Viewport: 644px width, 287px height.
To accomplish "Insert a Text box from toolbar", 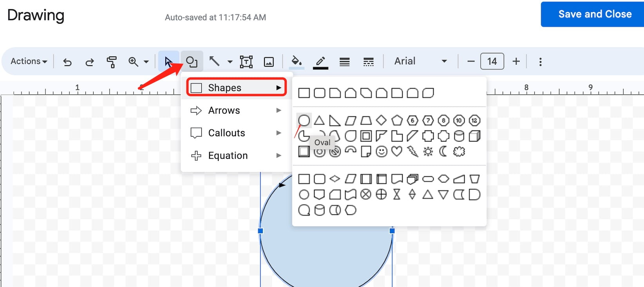I will tap(246, 62).
